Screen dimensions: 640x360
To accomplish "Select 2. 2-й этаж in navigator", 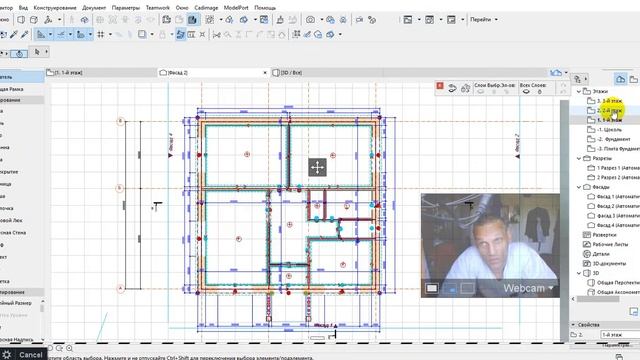I will pyautogui.click(x=604, y=111).
